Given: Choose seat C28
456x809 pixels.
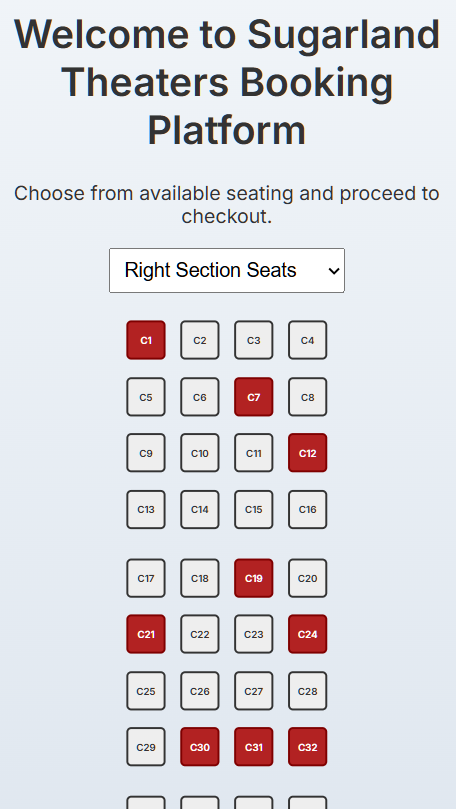Looking at the screenshot, I should pyautogui.click(x=307, y=691).
